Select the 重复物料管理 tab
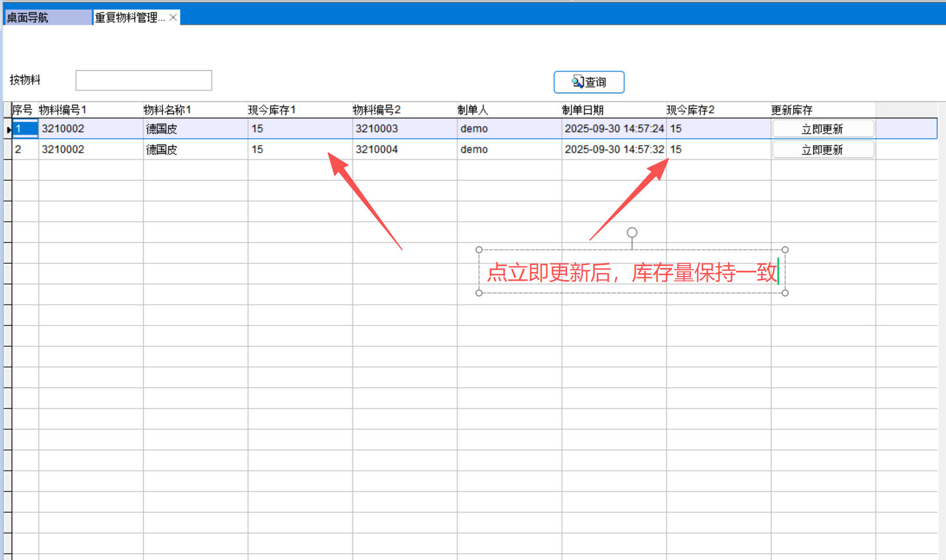The height and width of the screenshot is (560, 946). 130,18
